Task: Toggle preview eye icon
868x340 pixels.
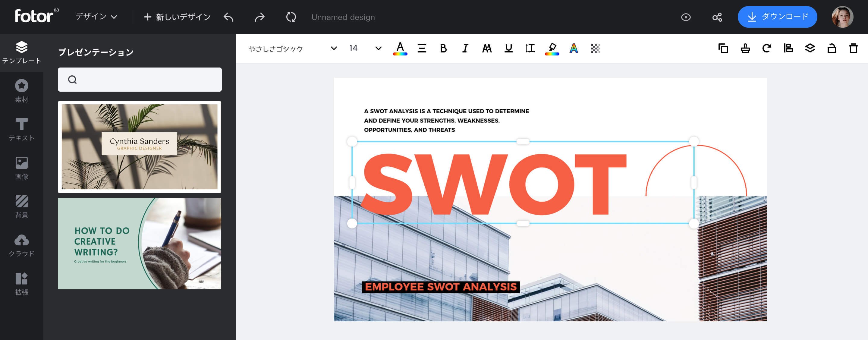Action: pos(686,17)
